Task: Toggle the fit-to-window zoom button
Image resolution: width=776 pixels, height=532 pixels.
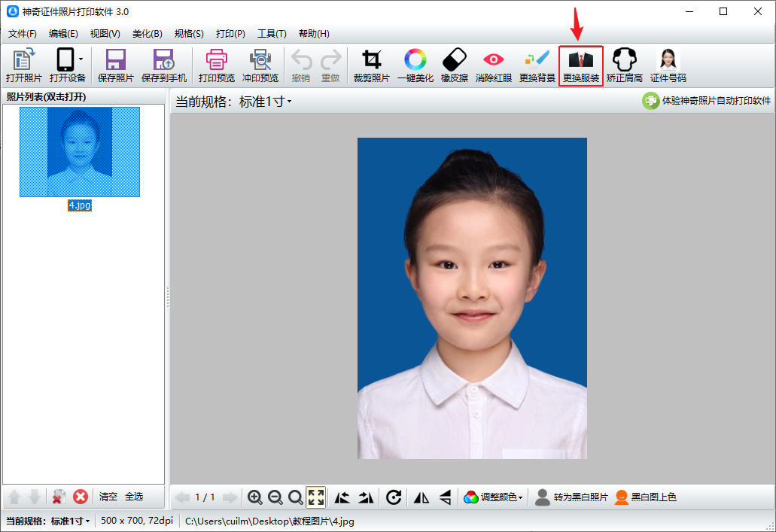Action: click(x=315, y=497)
